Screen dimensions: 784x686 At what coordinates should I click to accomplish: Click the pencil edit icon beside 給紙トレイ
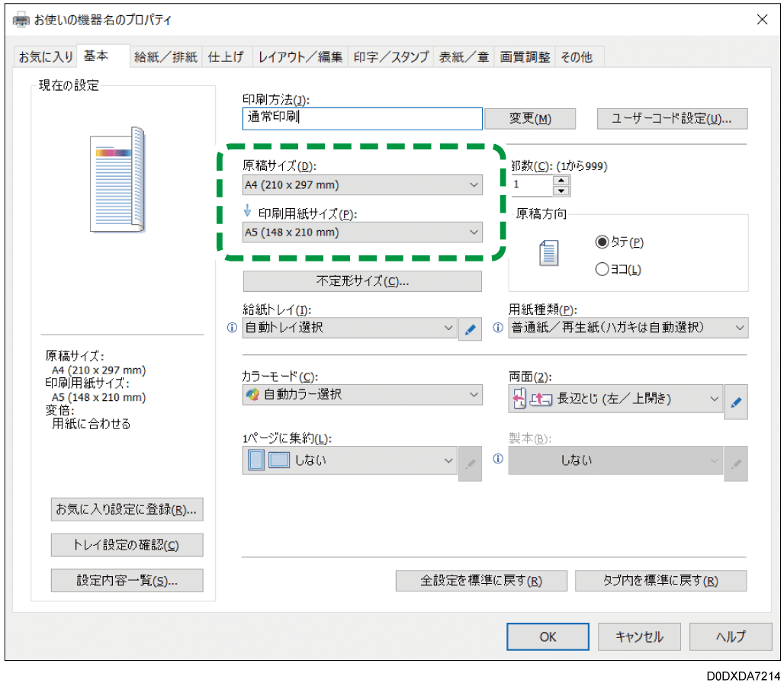(471, 328)
